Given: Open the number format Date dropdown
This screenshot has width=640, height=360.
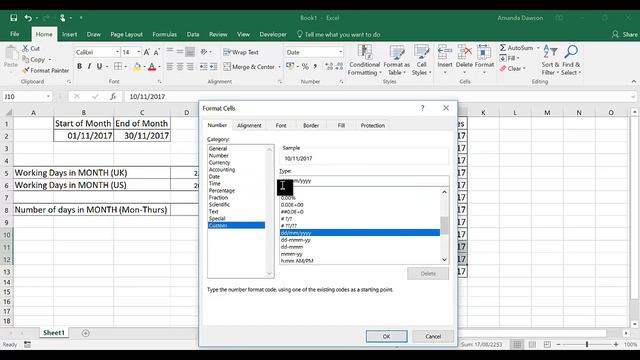Looking at the screenshot, I should 340,52.
